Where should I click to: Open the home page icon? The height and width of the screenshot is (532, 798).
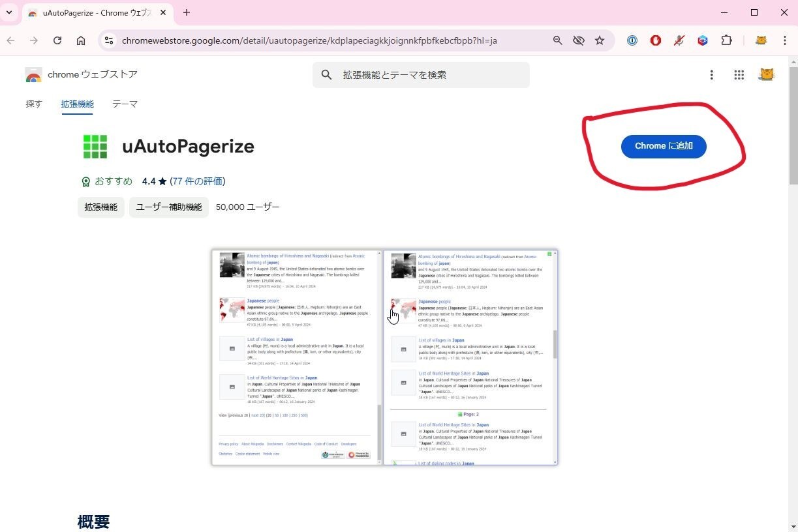tap(81, 40)
